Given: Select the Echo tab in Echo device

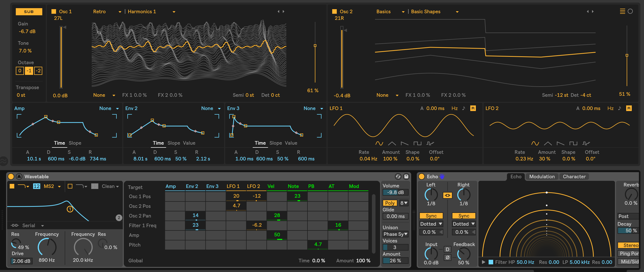Looking at the screenshot, I should (516, 176).
